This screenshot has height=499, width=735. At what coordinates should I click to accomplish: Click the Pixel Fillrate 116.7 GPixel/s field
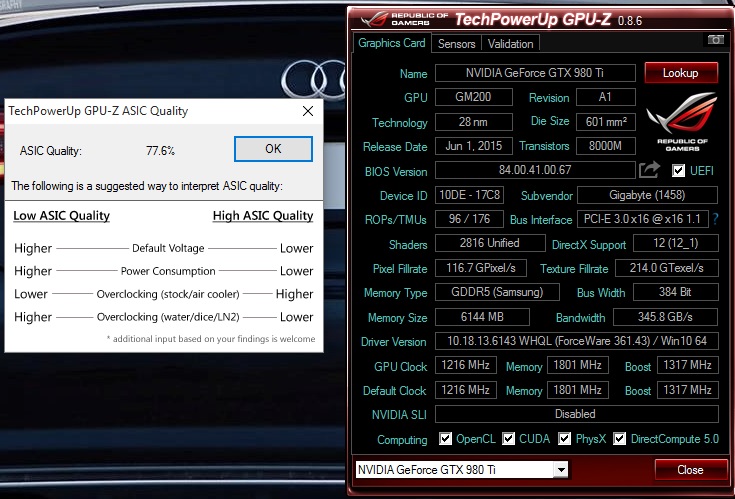pos(481,268)
